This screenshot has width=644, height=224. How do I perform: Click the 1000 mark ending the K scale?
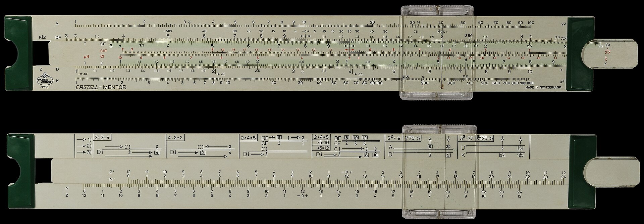pos(529,83)
